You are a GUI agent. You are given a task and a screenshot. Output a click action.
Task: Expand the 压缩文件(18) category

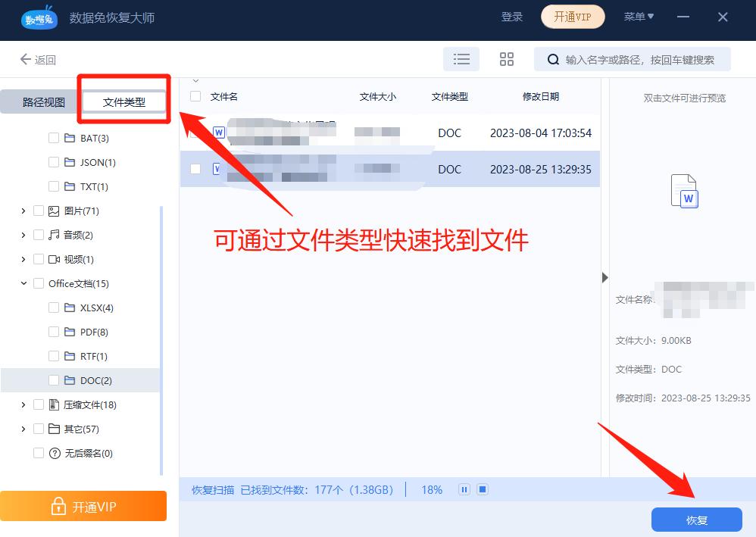click(23, 404)
